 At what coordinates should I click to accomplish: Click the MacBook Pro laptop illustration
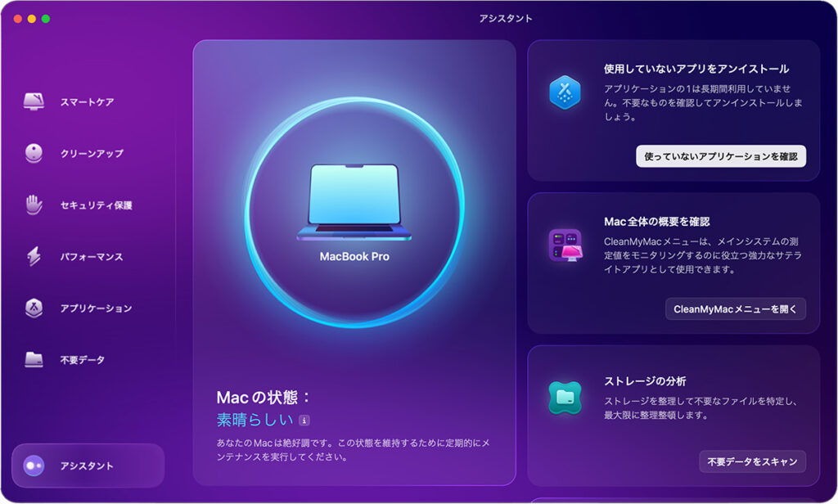tap(354, 202)
